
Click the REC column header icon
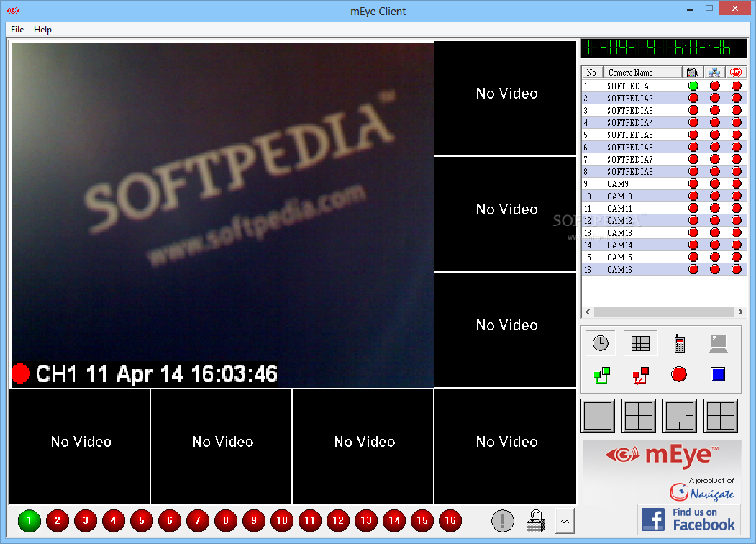(736, 73)
